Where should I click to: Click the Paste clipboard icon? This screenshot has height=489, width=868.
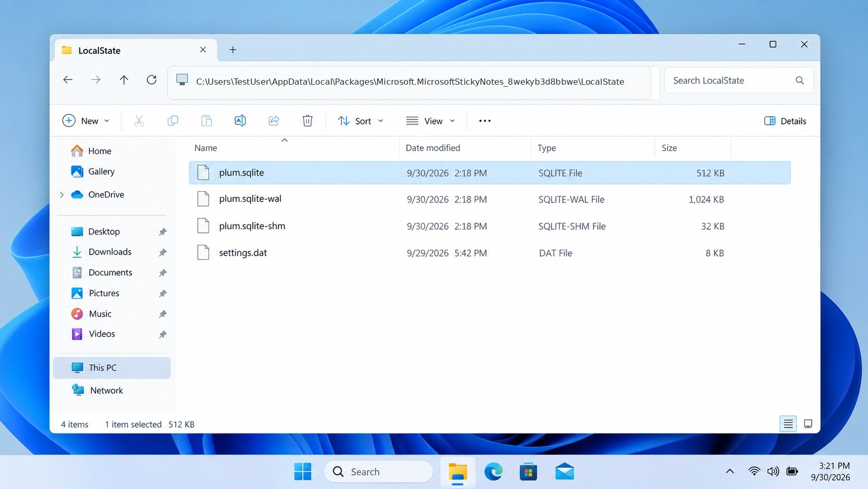(x=207, y=121)
